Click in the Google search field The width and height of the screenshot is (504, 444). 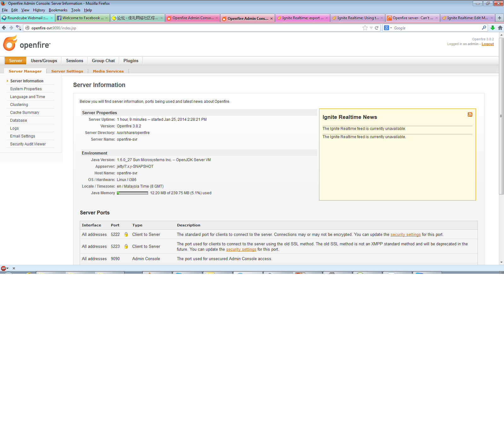click(x=436, y=28)
